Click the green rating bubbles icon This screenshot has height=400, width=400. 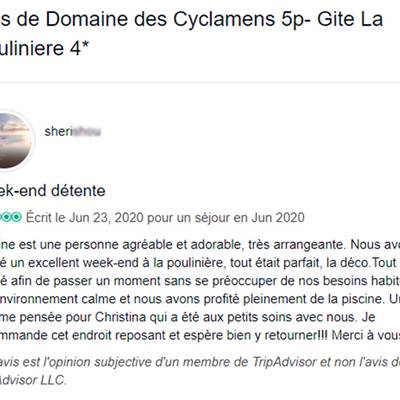(11, 217)
